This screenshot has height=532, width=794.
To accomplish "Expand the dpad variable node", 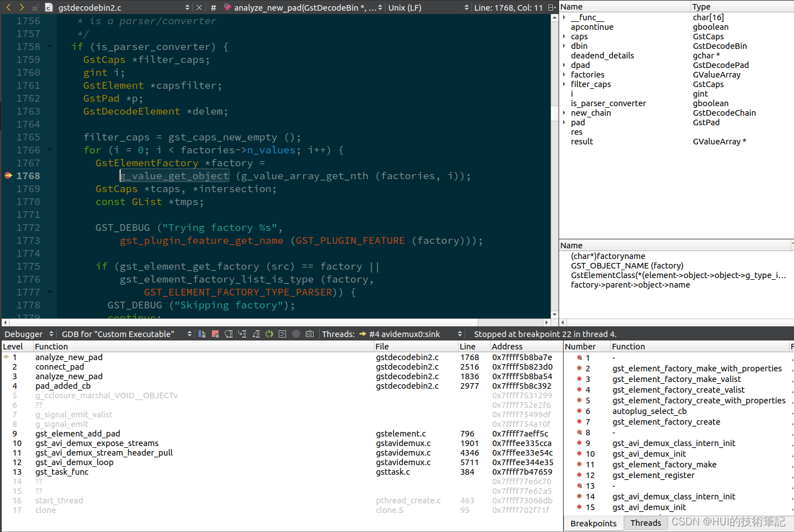I will click(x=564, y=65).
